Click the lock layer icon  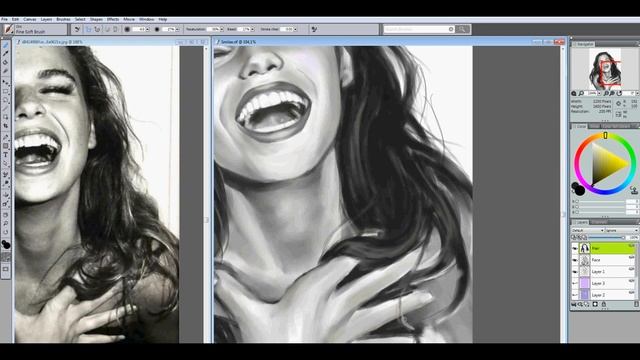click(x=604, y=304)
